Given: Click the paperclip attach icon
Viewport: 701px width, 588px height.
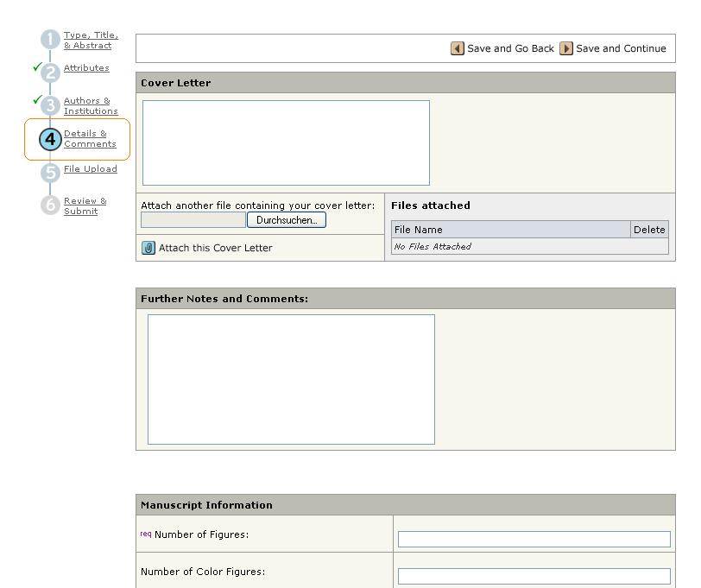Looking at the screenshot, I should tap(148, 248).
